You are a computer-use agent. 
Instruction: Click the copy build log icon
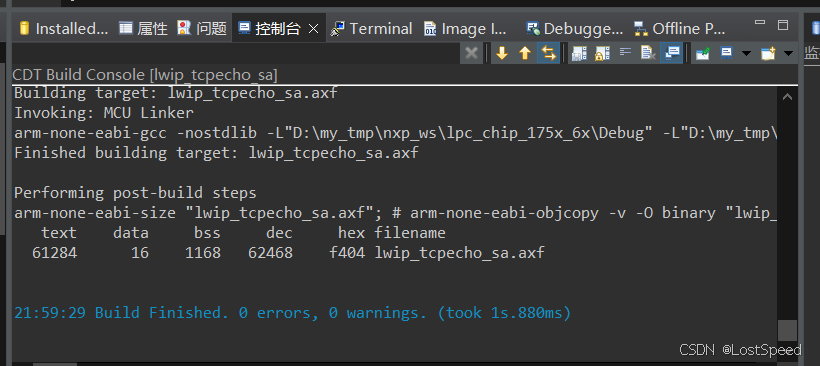(579, 53)
